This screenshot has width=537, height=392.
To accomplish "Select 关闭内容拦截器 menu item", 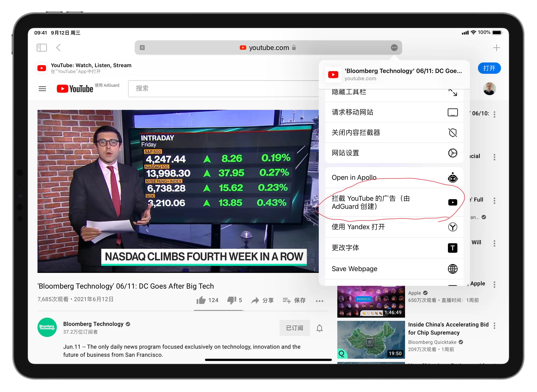I will [394, 133].
